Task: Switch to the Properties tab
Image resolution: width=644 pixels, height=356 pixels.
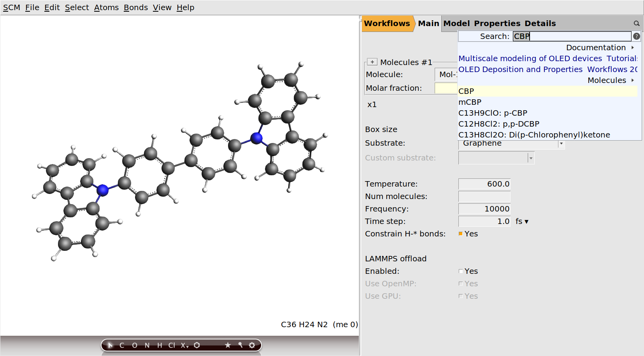Action: click(x=497, y=23)
